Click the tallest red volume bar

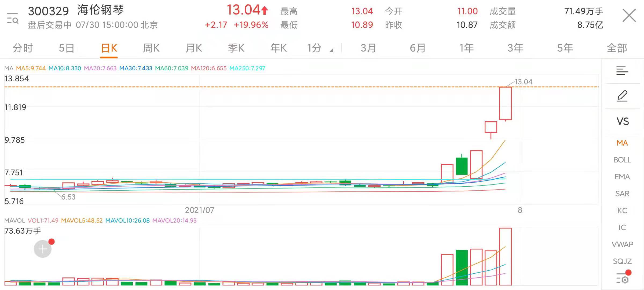[505, 256]
